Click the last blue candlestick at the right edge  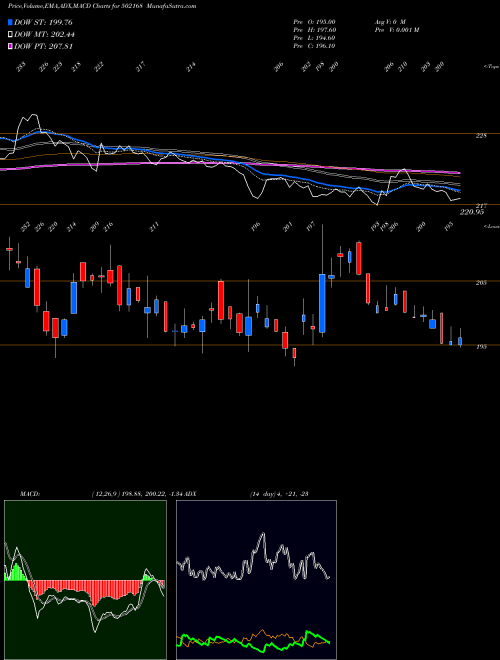[460, 341]
